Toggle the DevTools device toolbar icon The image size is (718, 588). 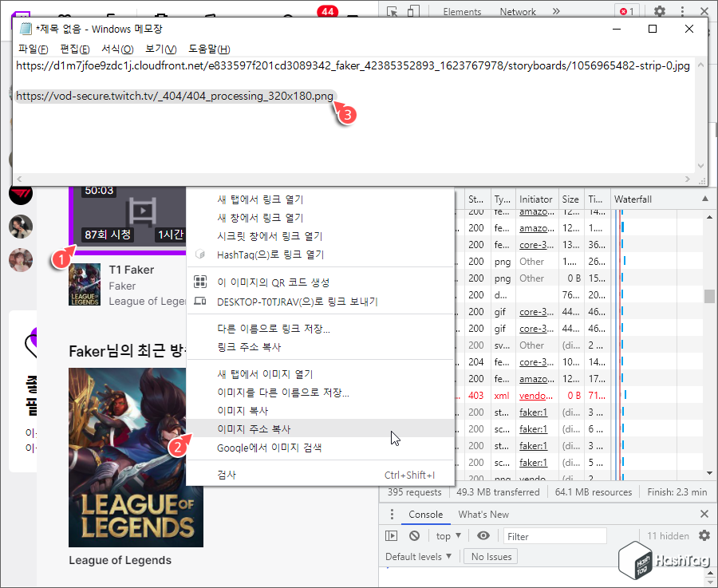point(413,11)
